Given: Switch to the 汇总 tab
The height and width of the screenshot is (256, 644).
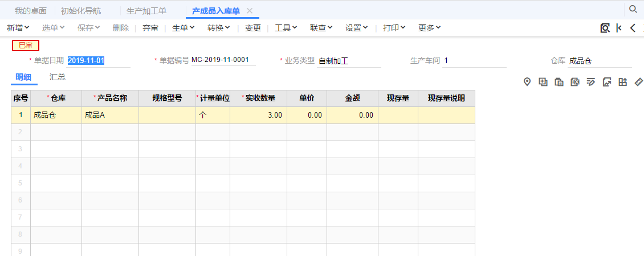Looking at the screenshot, I should (58, 77).
